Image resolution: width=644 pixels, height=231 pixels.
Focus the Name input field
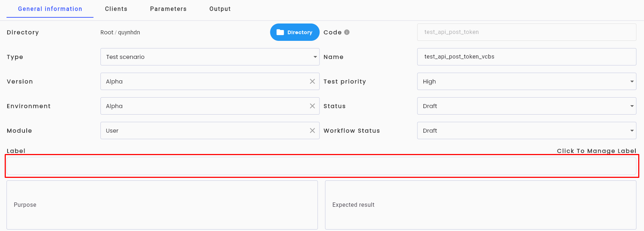527,57
